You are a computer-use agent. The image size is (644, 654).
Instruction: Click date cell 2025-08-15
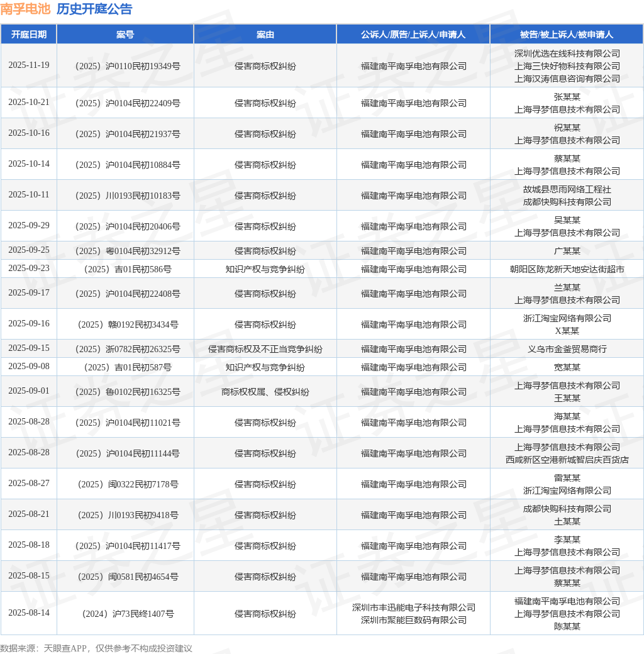pyautogui.click(x=29, y=576)
